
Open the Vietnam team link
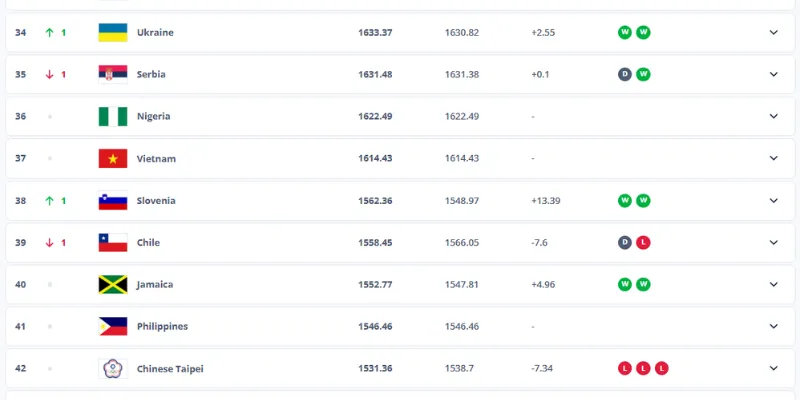tap(156, 158)
